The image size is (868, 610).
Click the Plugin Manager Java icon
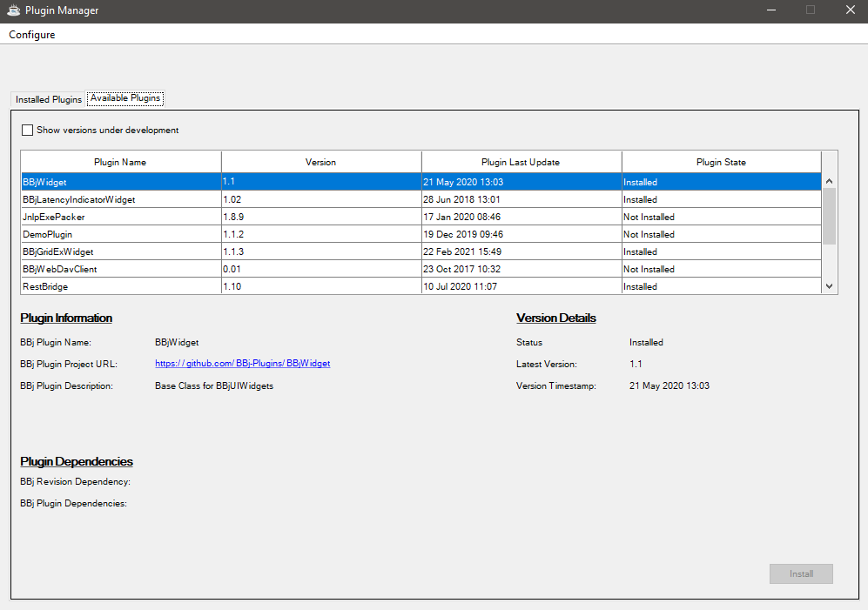coord(13,10)
